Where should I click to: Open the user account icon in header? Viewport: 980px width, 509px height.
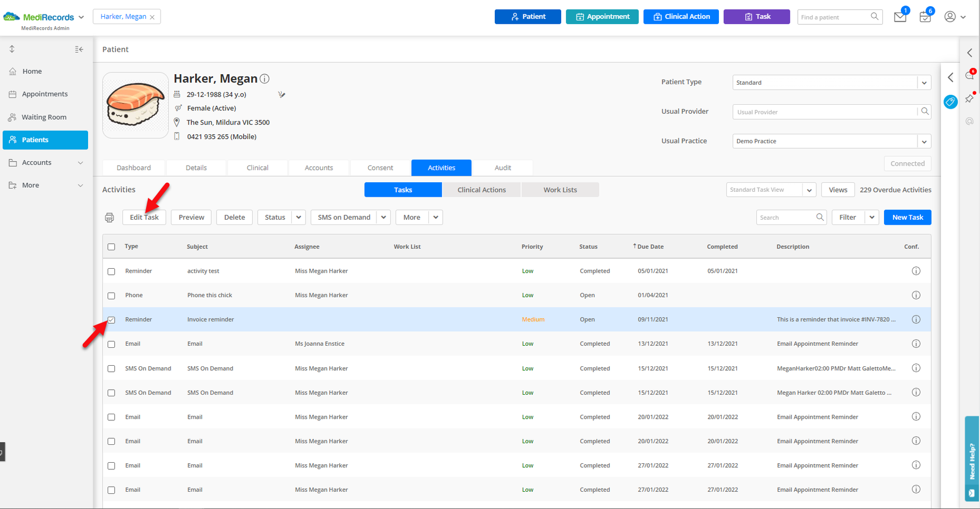tap(950, 17)
